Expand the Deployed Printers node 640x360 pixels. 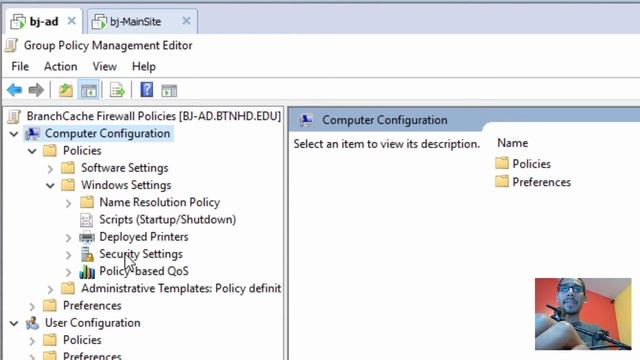69,238
